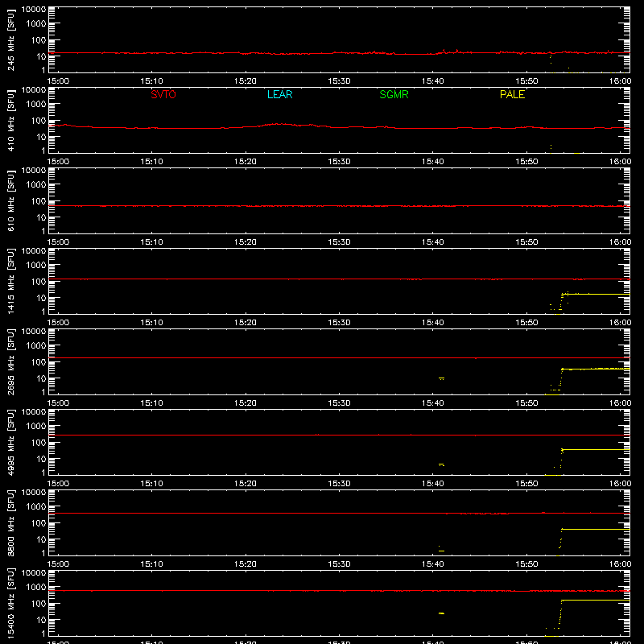
Task: Click the green SGMR station legend label
Action: coord(394,94)
